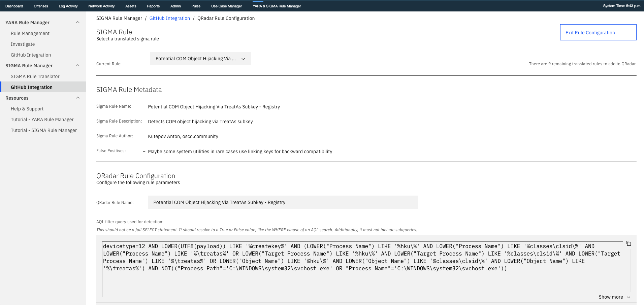Switch to the Offenses tab
Screen dimensions: 644x305
pyautogui.click(x=40, y=6)
